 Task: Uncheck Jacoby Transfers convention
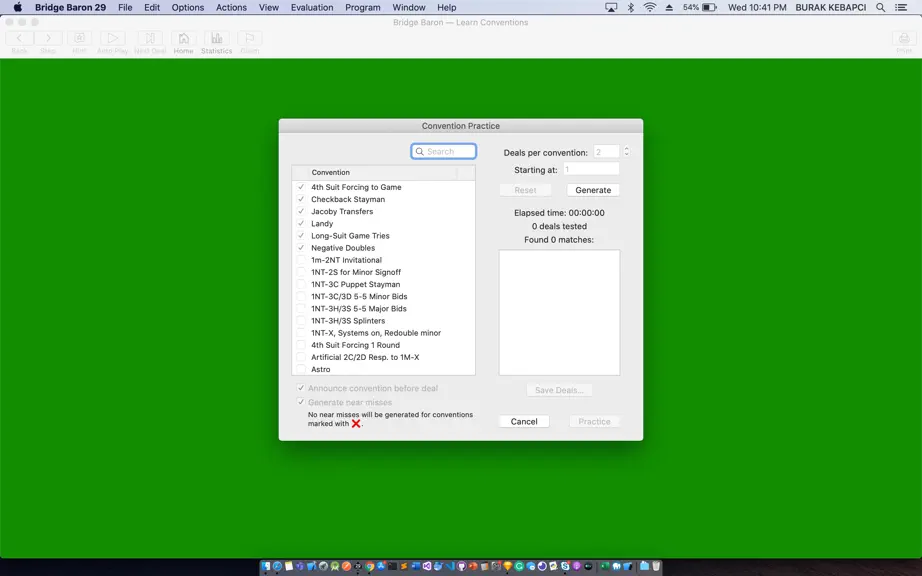click(x=301, y=211)
